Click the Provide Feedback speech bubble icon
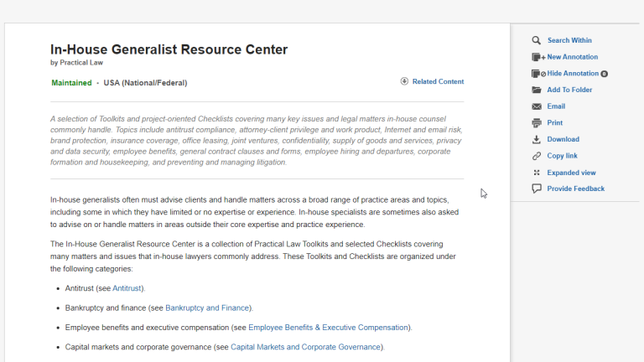Viewport: 644px width, 362px height. (x=537, y=189)
